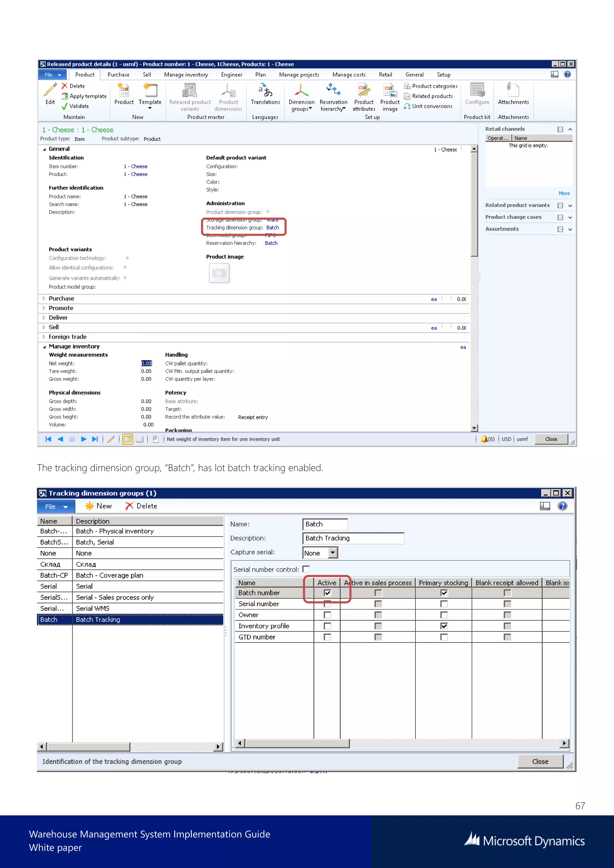
Task: Click the New Product icon
Action: tap(124, 90)
